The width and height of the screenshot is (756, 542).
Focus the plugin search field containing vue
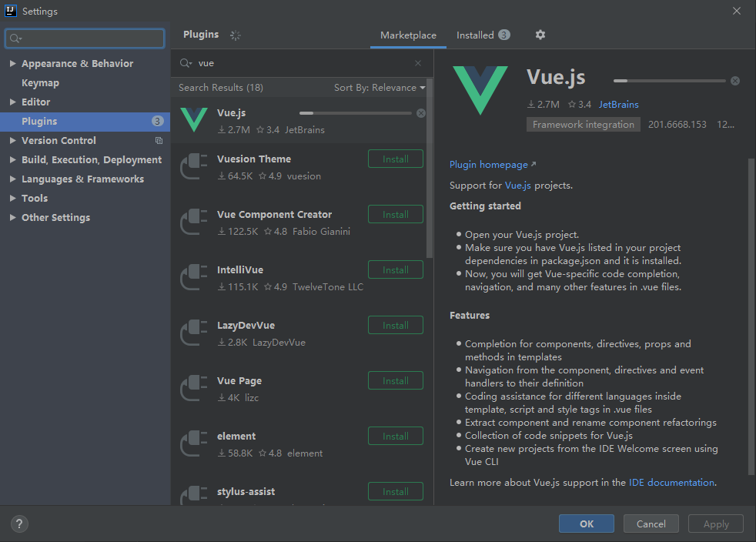(302, 63)
